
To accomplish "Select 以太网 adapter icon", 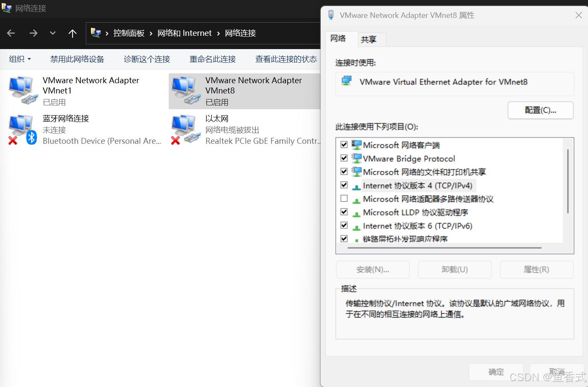I will click(x=186, y=130).
